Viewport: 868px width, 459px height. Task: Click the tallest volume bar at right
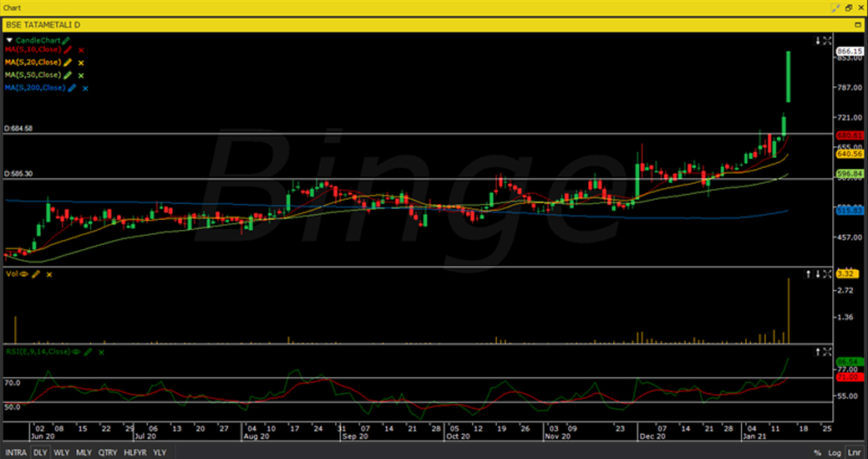tap(789, 311)
